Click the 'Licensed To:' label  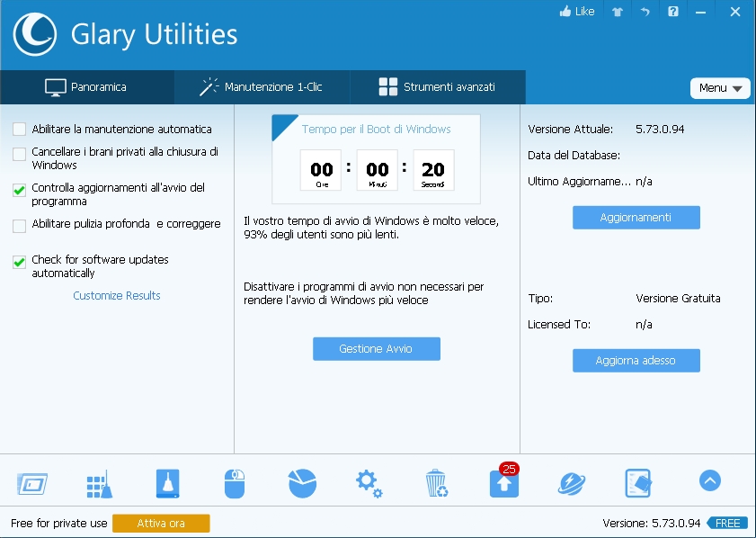coord(559,325)
